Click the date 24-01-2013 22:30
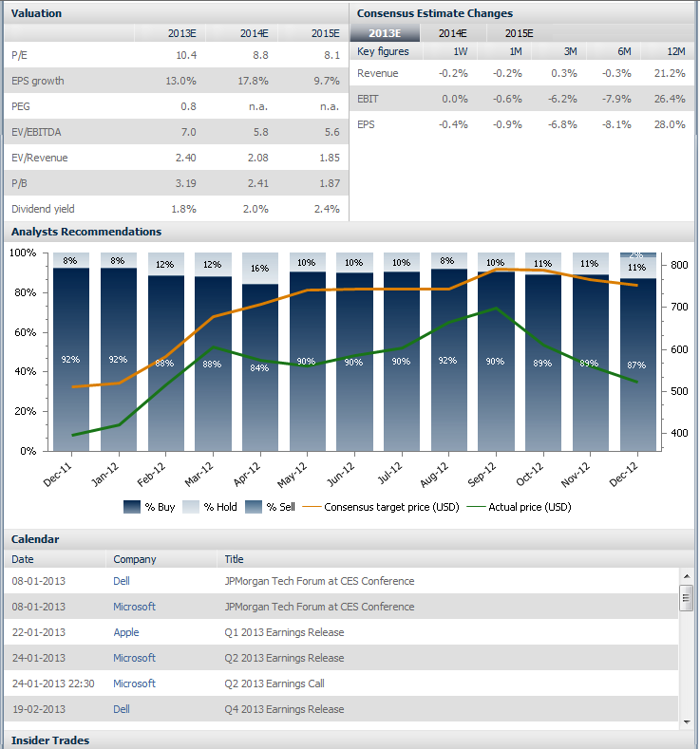 (53, 683)
